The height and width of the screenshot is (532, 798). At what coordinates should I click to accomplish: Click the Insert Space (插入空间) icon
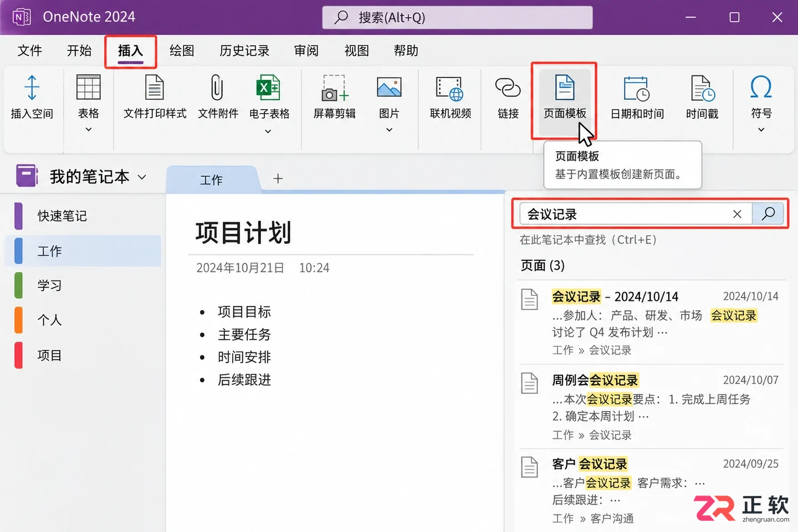32,88
